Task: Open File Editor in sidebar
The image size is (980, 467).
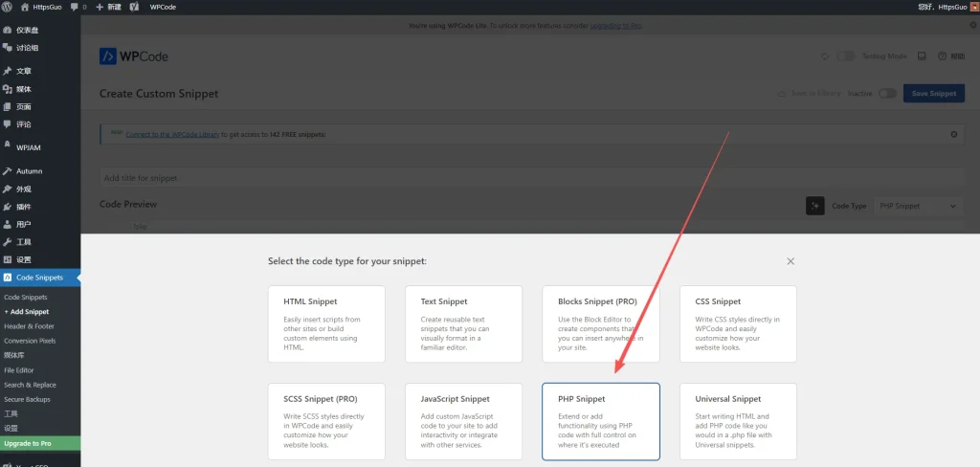Action: click(19, 369)
